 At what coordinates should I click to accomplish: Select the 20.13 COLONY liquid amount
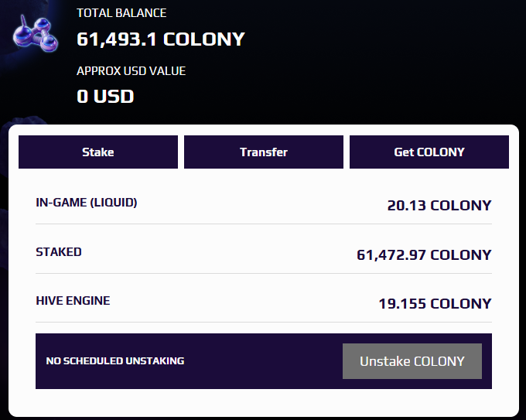439,205
